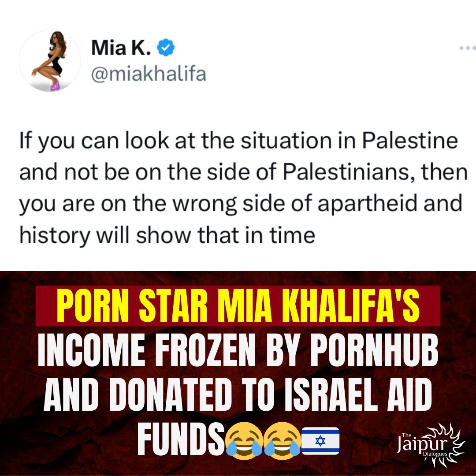
Task: Click the word apartheid in the tweet
Action: click(x=367, y=204)
